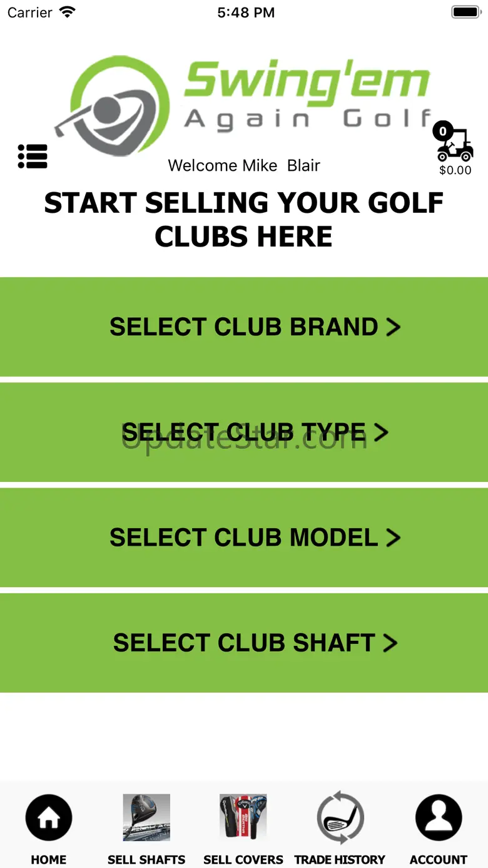Expand the Select Club Shaft chevron
488x868 pixels.
390,643
